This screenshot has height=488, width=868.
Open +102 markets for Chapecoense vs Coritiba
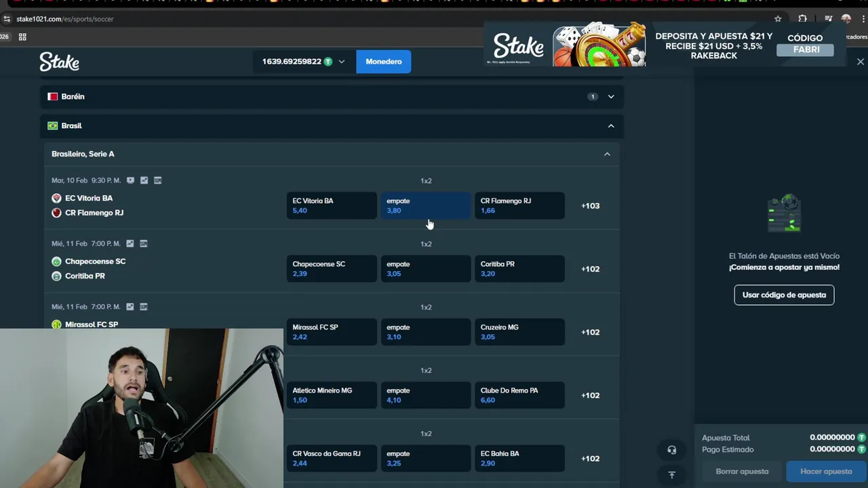click(x=590, y=269)
